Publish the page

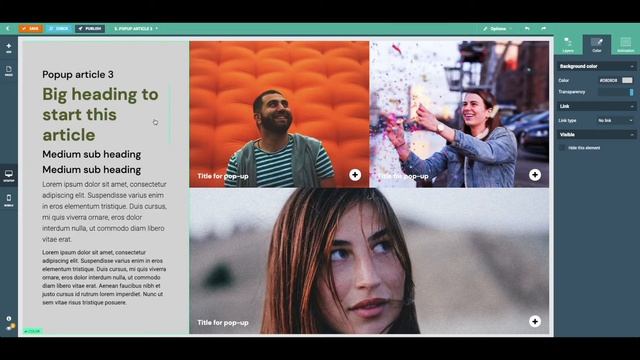pyautogui.click(x=90, y=29)
